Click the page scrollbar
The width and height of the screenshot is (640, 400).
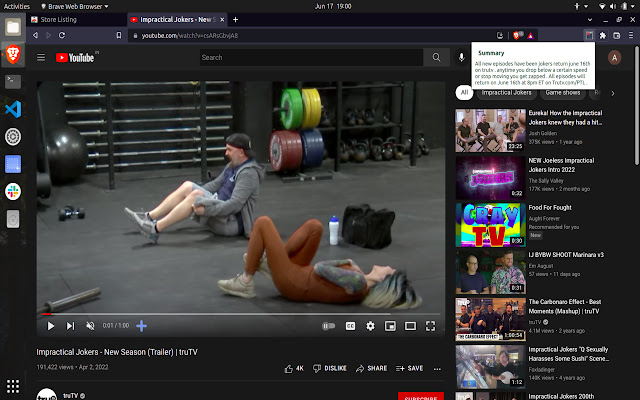(x=636, y=108)
